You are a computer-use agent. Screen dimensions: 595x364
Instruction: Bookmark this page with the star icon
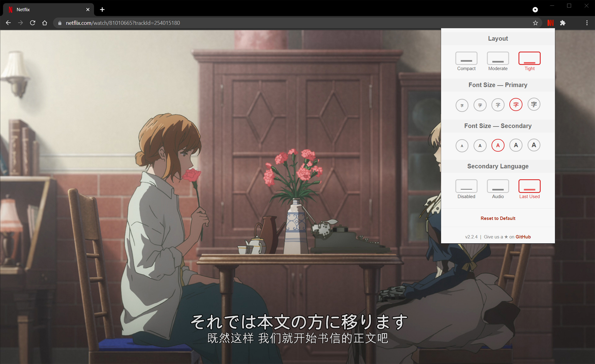pyautogui.click(x=535, y=23)
